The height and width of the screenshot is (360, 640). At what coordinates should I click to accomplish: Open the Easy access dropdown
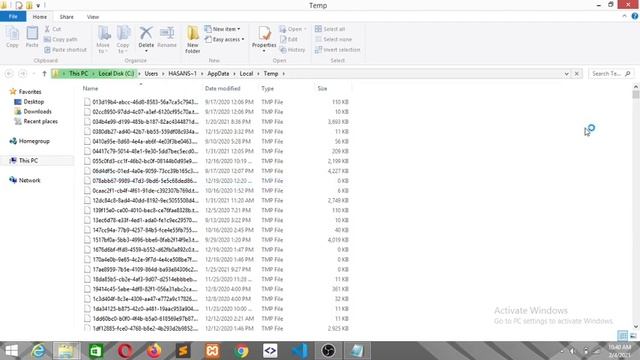point(224,40)
